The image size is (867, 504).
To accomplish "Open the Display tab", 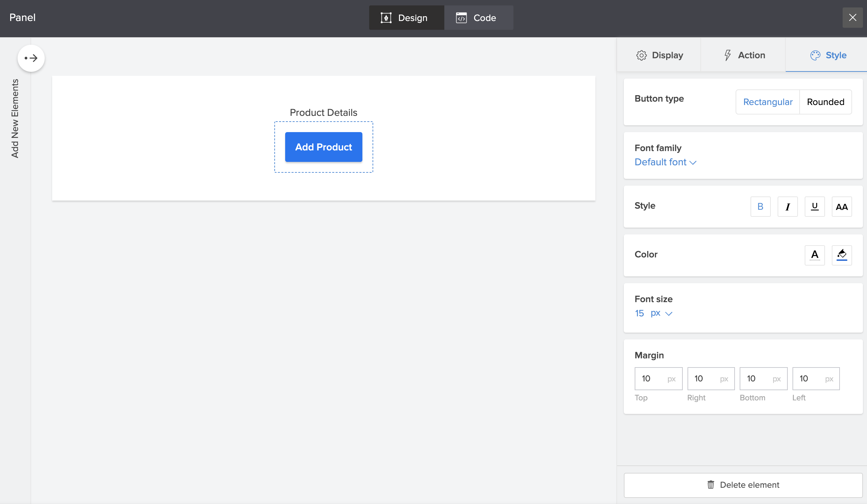I will (659, 55).
